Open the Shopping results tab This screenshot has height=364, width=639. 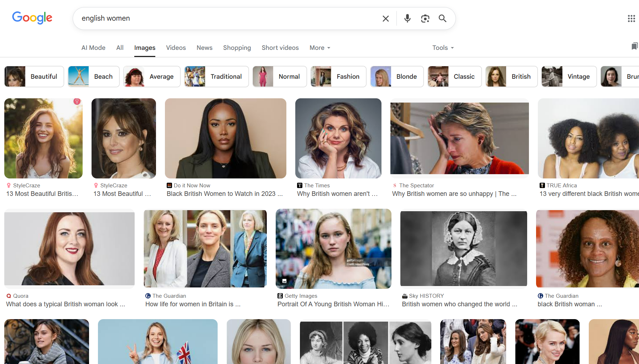237,48
